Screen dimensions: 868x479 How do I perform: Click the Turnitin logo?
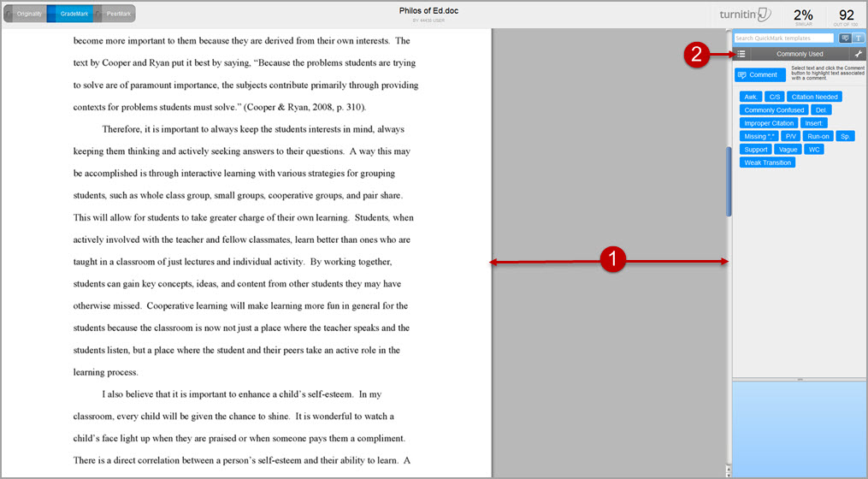(x=745, y=15)
